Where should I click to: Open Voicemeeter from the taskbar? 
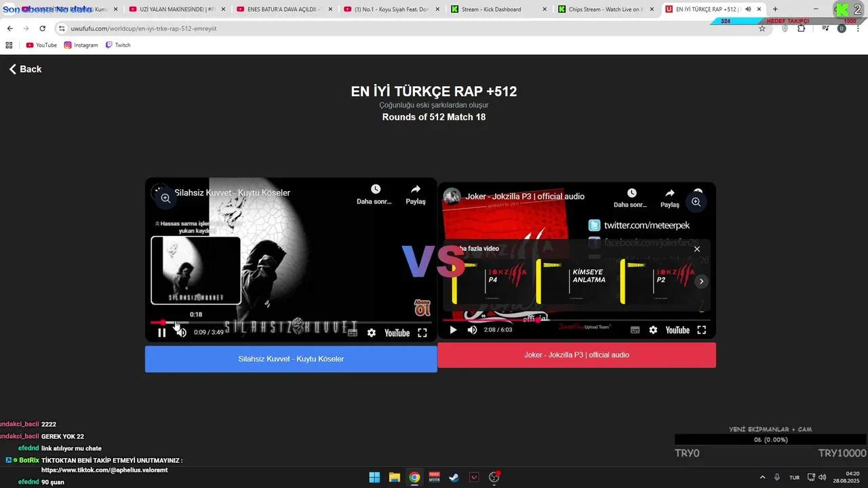[x=434, y=477]
